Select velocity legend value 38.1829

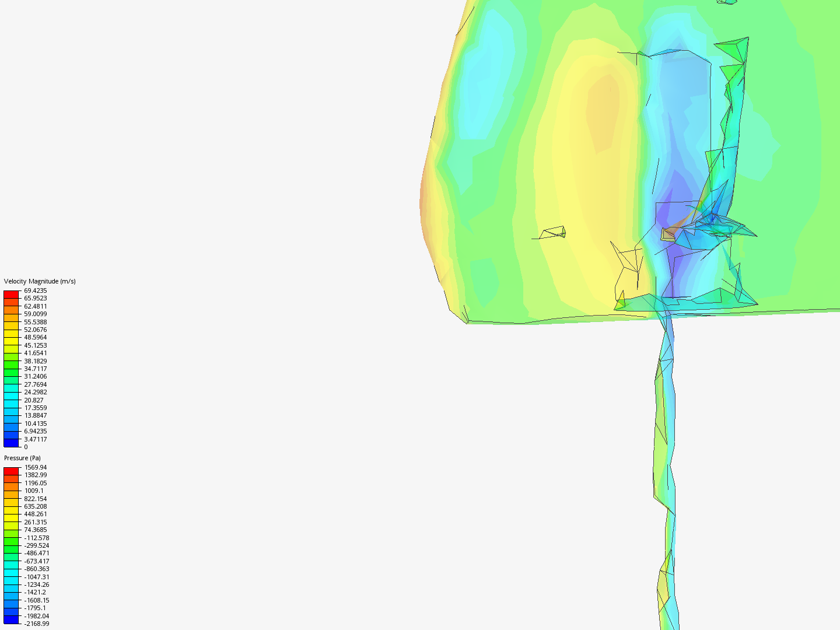[36, 361]
